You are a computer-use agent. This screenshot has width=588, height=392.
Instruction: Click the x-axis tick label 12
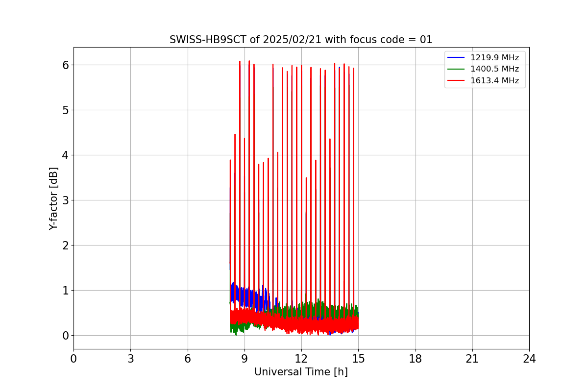coord(301,359)
